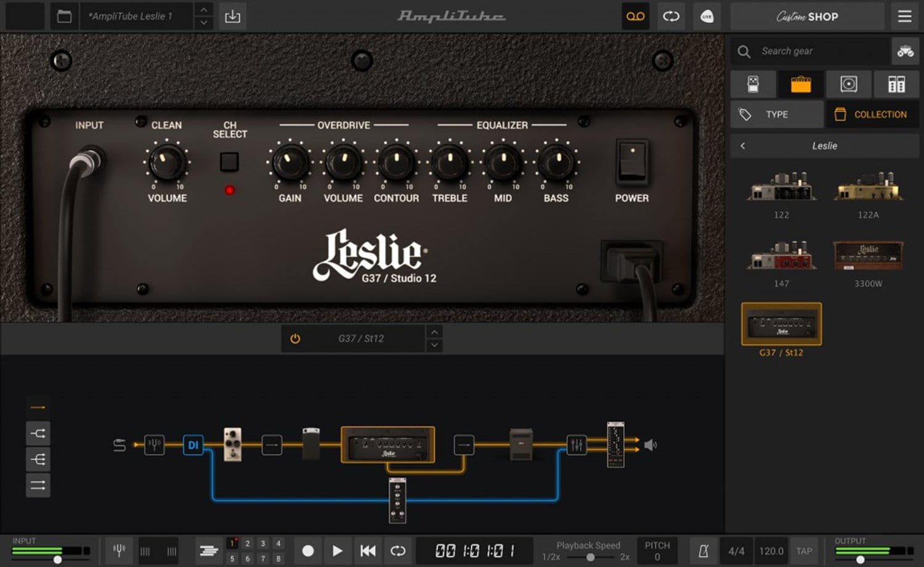The height and width of the screenshot is (567, 924).
Task: Flip the amp POWER rocker switch
Action: point(632,161)
